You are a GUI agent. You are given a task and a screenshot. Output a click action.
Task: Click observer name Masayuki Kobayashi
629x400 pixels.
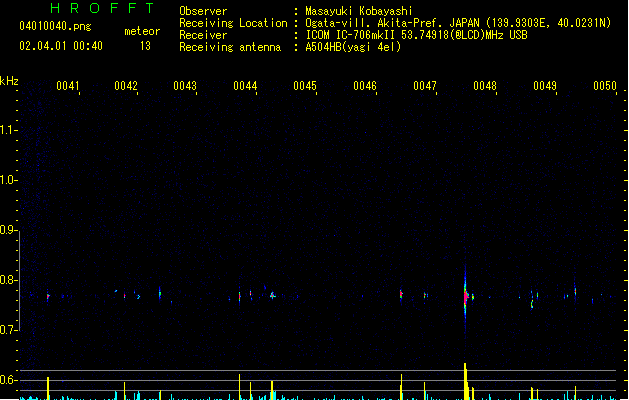359,11
